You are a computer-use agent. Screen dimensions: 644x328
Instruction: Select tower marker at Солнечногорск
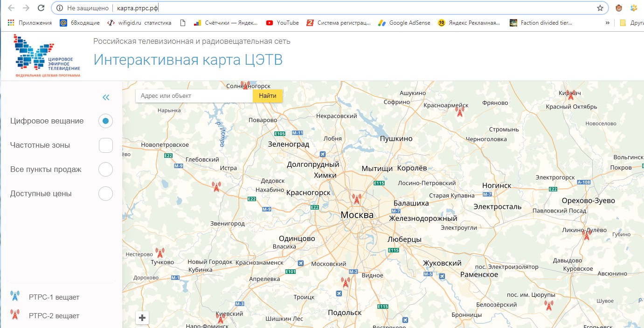coord(246,85)
